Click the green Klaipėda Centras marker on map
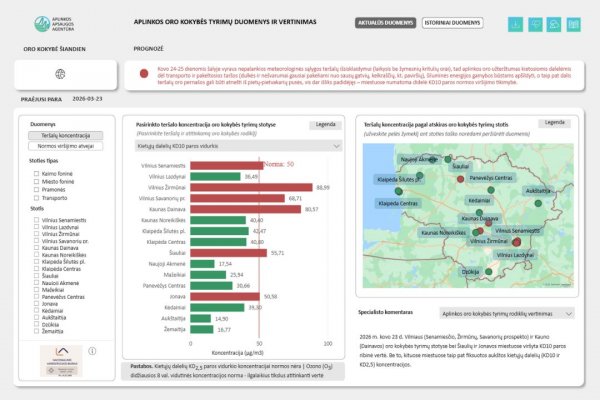Image resolution: width=600 pixels, height=400 pixels. click(x=398, y=191)
